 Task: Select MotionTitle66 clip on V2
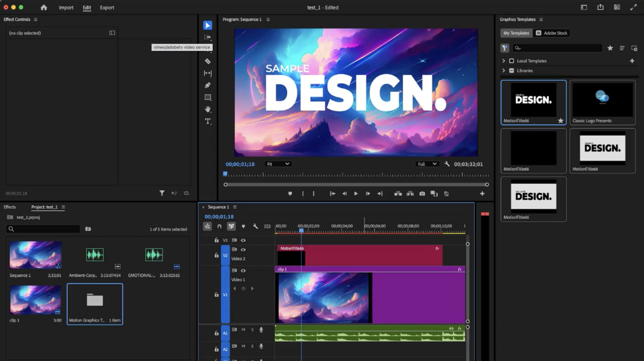click(360, 255)
